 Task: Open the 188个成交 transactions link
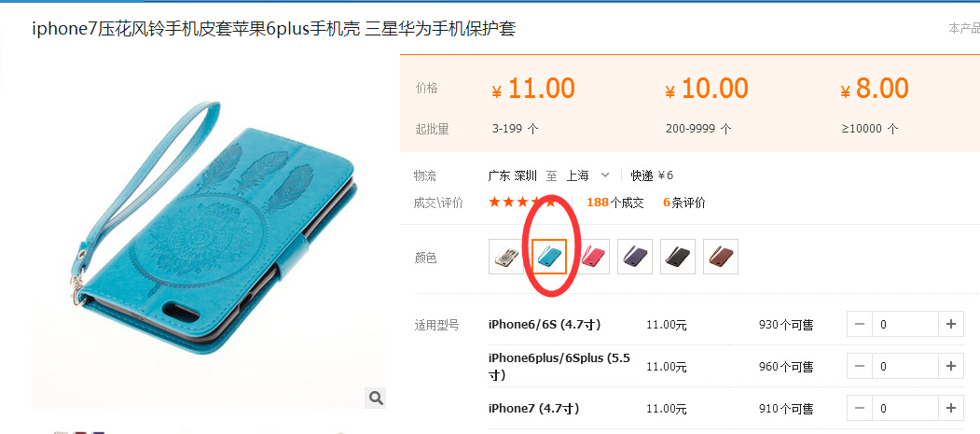click(x=615, y=203)
